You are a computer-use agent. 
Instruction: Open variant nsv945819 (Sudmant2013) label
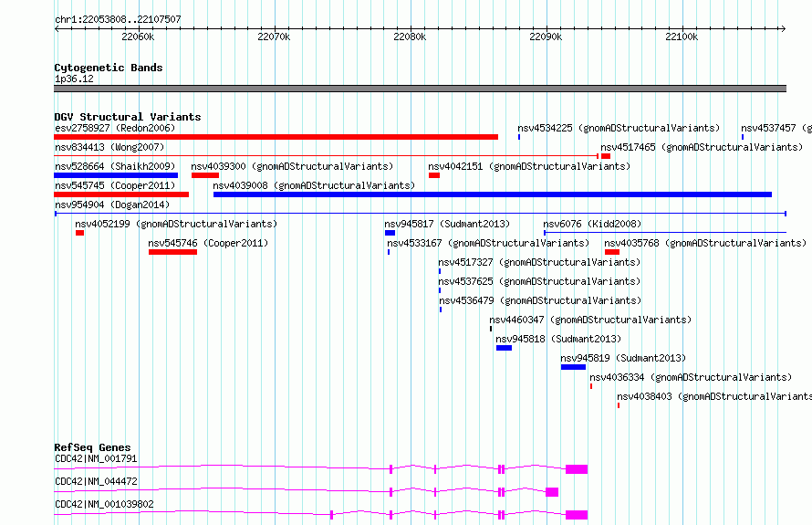(x=623, y=358)
